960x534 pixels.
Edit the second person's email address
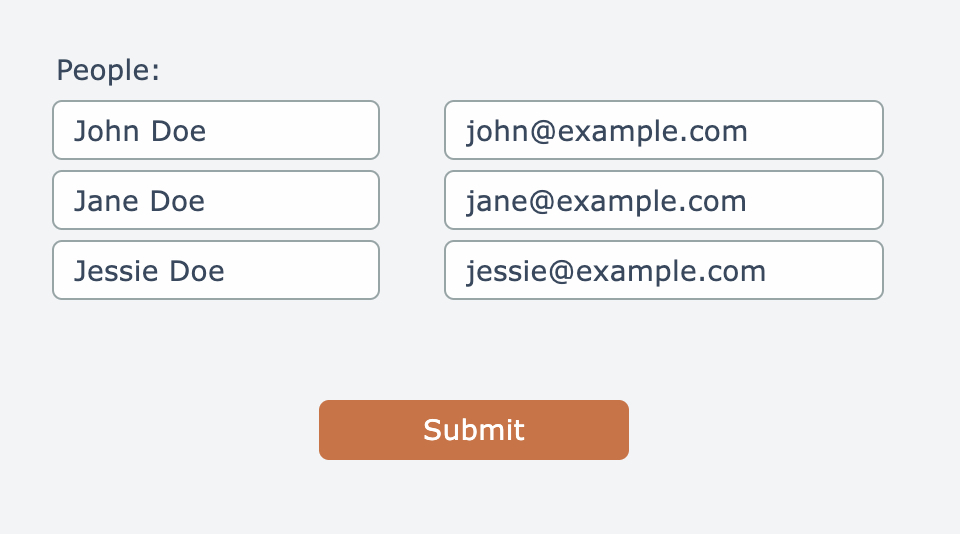pos(663,200)
